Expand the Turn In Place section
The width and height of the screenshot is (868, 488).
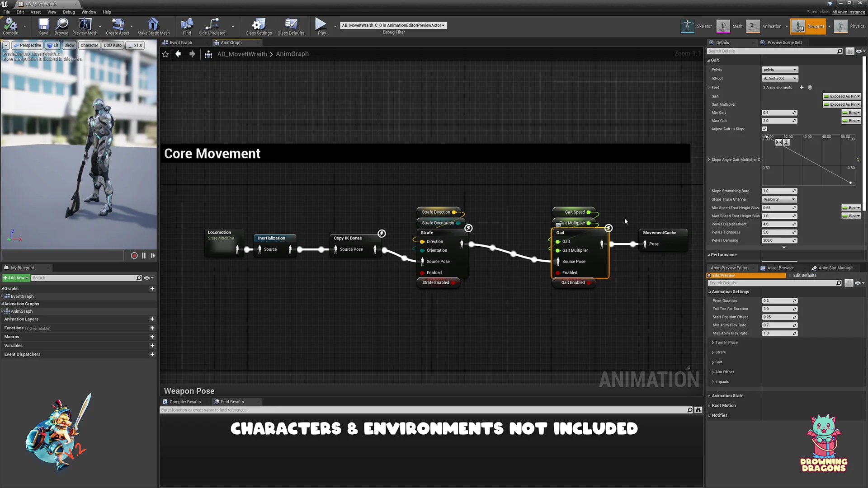click(x=713, y=343)
